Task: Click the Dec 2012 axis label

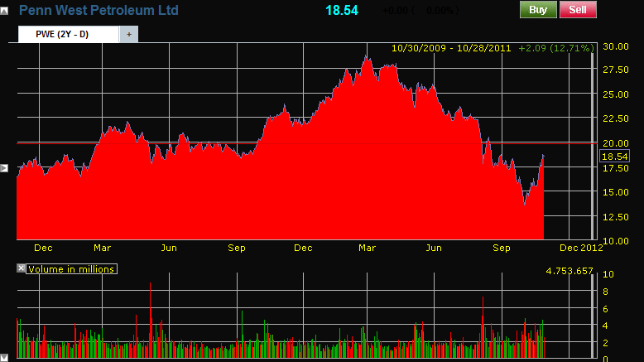Action: coord(581,248)
